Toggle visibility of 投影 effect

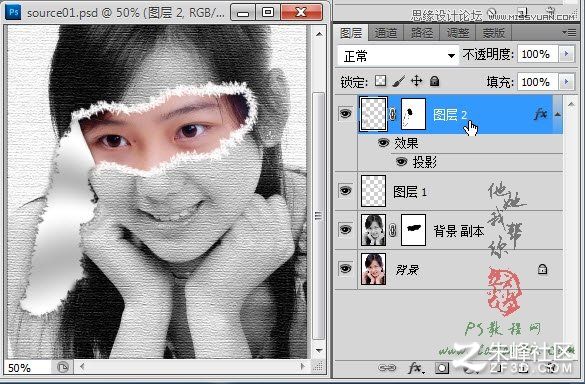tap(401, 162)
